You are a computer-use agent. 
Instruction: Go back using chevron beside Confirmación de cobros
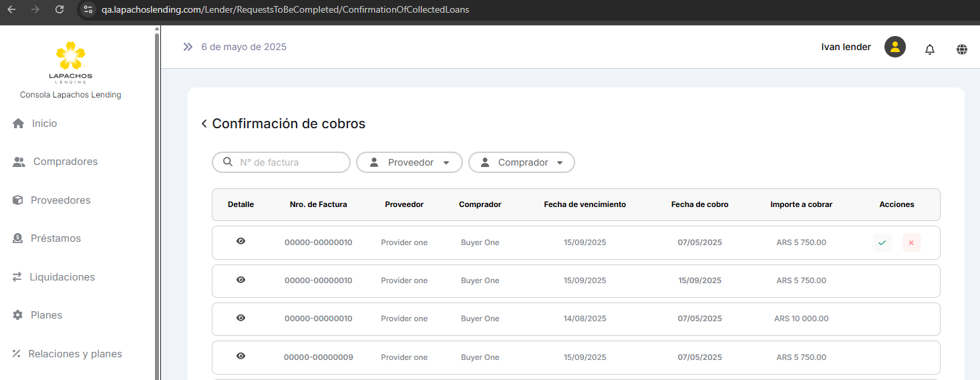click(204, 124)
